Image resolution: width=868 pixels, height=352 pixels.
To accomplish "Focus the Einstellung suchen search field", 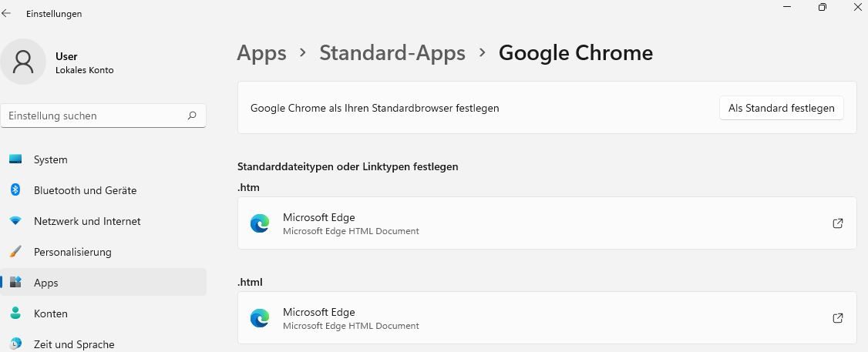I will pos(93,116).
